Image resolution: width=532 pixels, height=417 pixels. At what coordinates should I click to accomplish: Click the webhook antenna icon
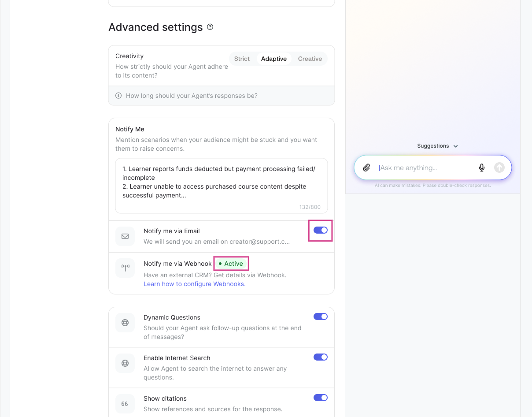coord(125,268)
